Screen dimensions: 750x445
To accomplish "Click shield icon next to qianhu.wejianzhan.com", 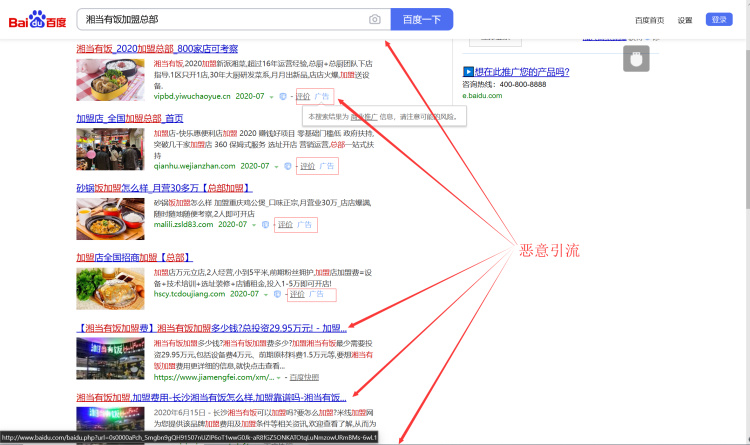I will (288, 166).
